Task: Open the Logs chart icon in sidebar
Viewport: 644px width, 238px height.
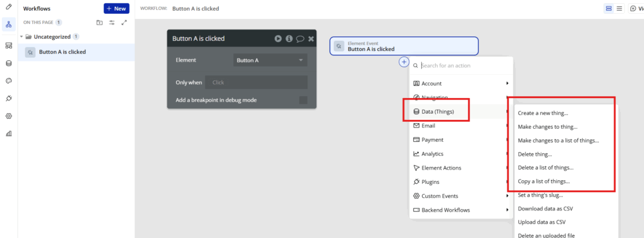Action: tap(9, 133)
